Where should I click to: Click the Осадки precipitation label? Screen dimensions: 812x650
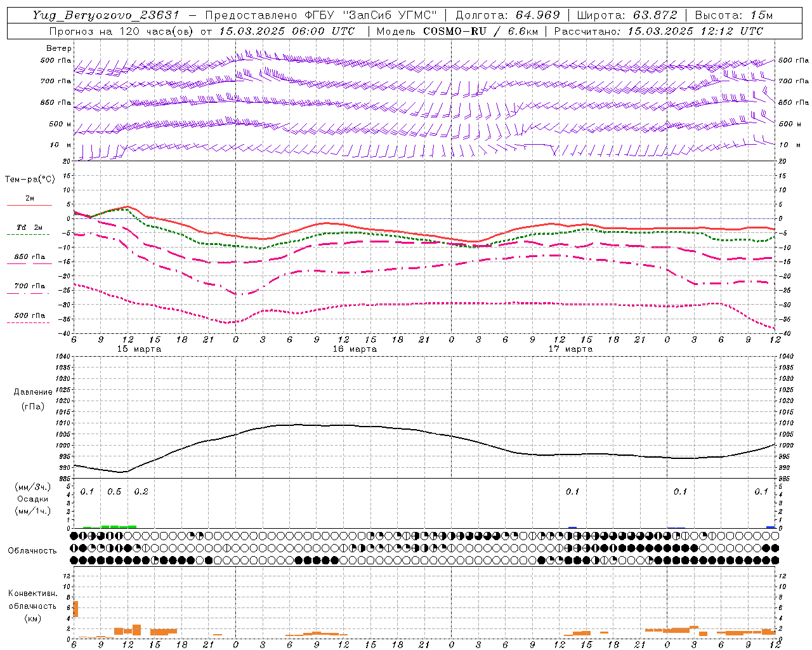34,499
